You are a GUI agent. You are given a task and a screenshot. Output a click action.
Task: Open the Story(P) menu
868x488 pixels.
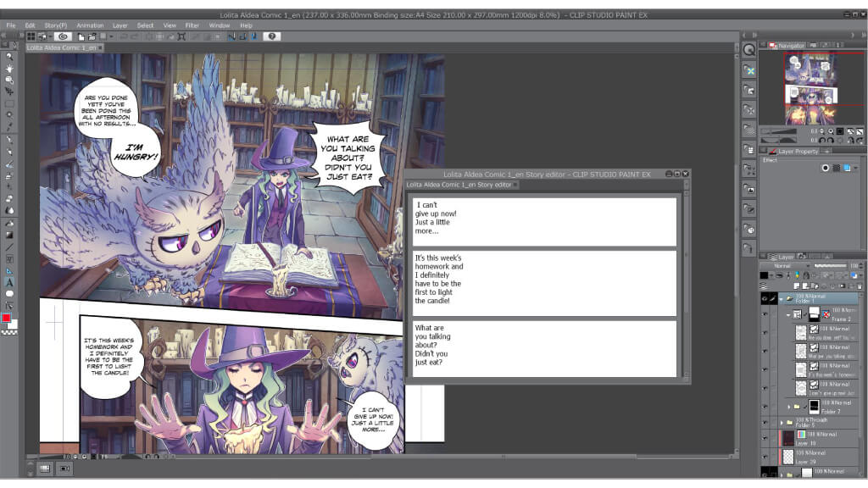pos(56,25)
